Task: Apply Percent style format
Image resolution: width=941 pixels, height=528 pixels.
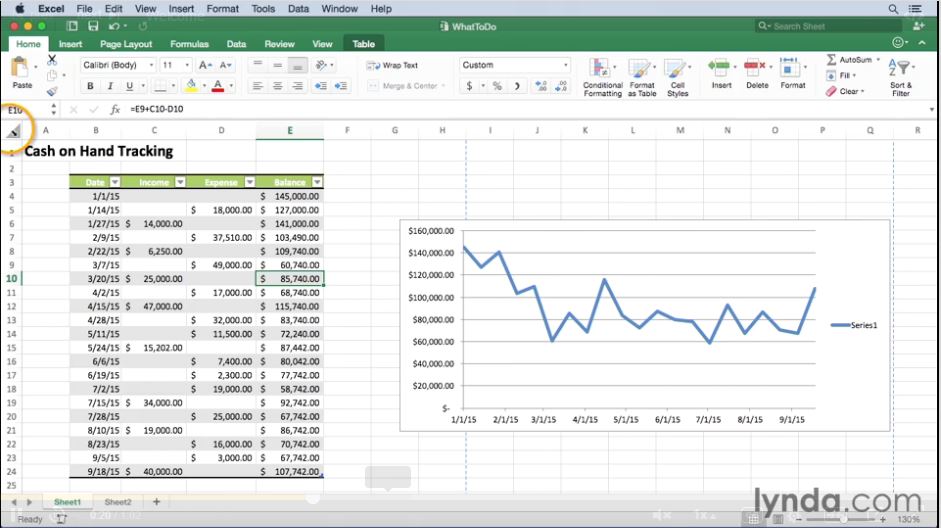Action: coord(497,86)
